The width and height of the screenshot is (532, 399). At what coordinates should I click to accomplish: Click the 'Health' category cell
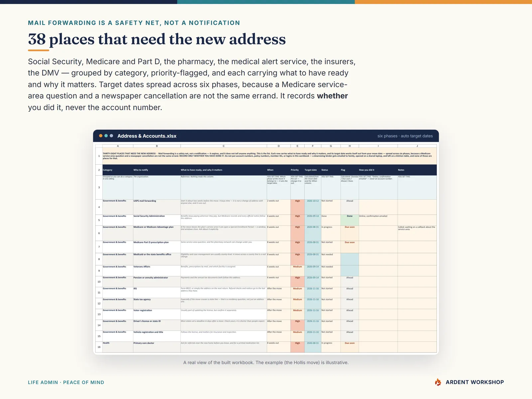click(x=118, y=347)
